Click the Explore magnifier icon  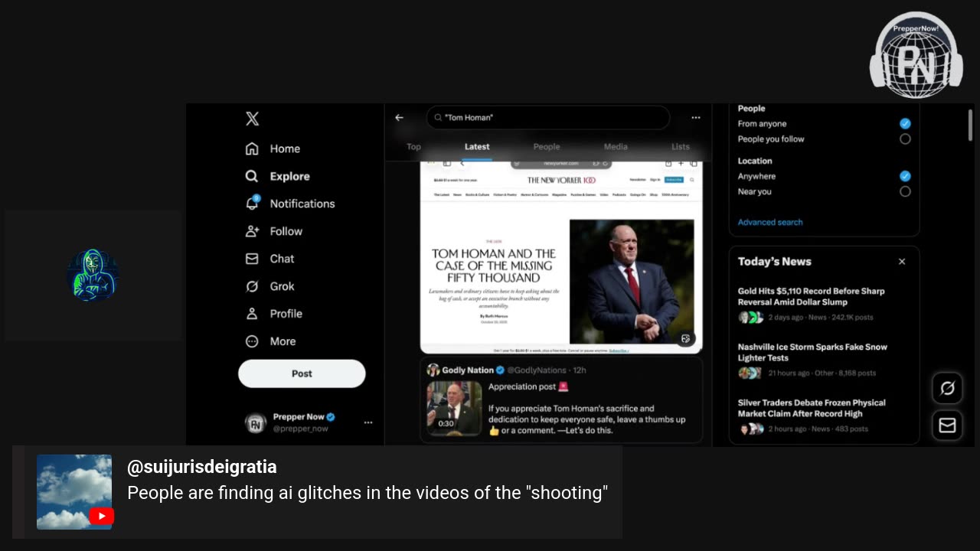pyautogui.click(x=252, y=176)
